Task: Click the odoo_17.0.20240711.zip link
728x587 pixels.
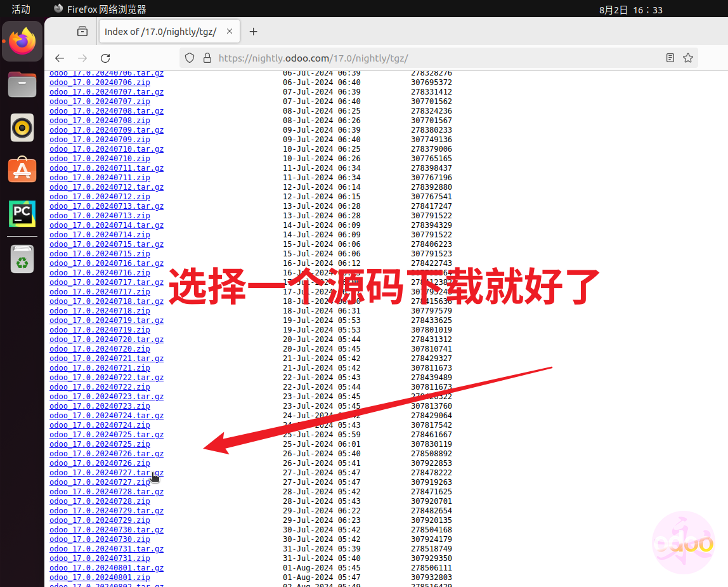Action: click(100, 178)
